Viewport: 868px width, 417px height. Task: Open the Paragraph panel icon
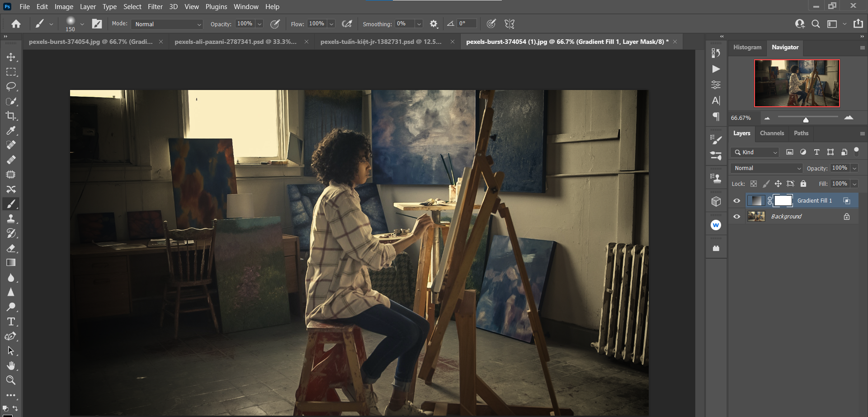[716, 117]
